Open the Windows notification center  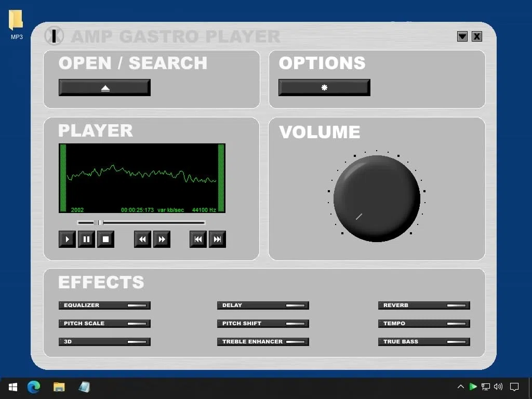click(x=514, y=387)
